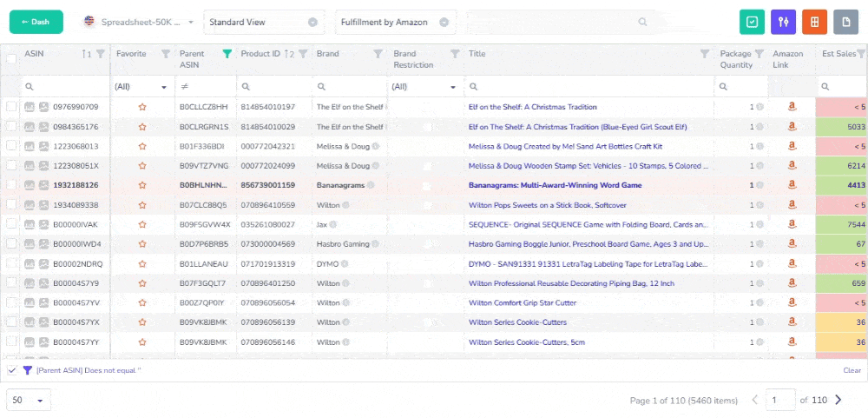Check the row checkbox for ASIN 1223068013
868x418 pixels.
pos(11,146)
